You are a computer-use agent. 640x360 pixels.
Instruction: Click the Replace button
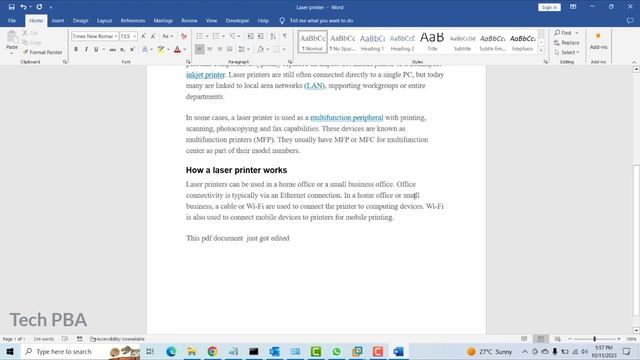pos(567,42)
